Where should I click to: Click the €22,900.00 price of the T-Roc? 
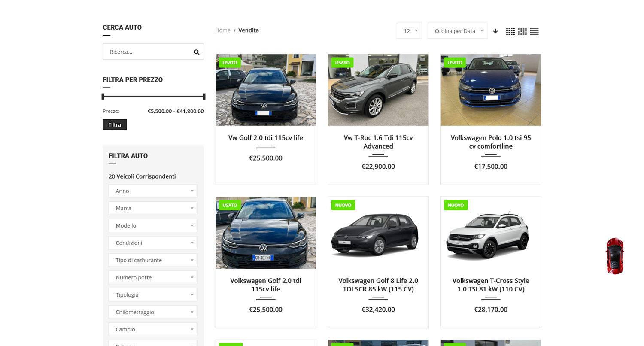coord(378,167)
